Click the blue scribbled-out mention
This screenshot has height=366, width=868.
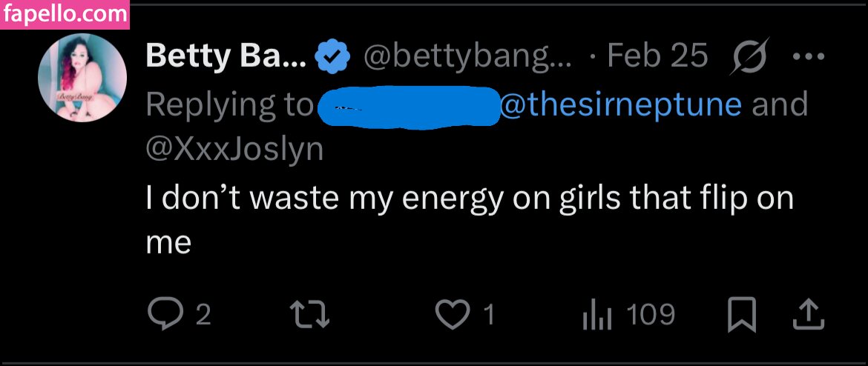408,105
